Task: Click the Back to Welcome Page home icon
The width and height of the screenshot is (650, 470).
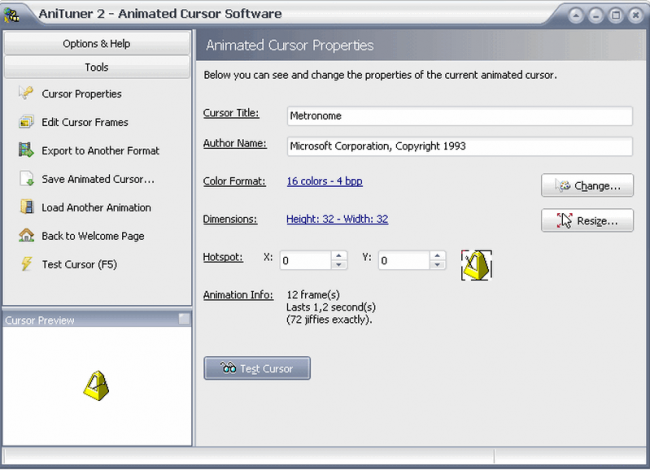Action: tap(26, 235)
